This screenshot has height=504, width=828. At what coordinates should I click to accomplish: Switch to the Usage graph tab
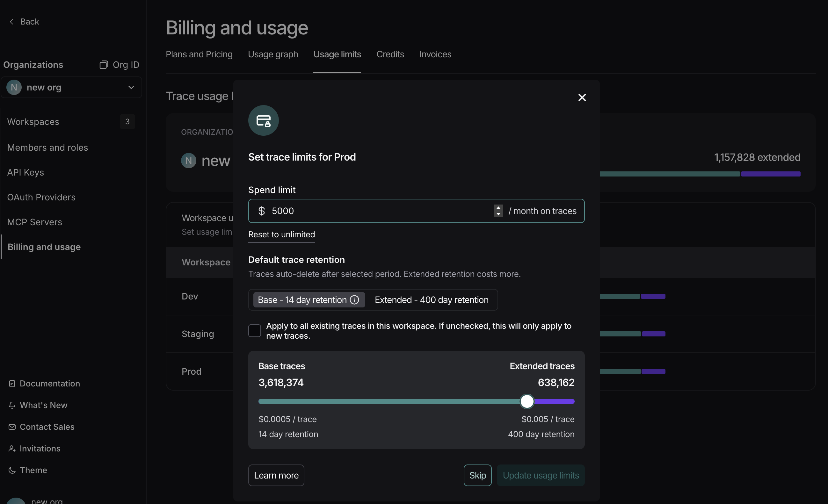(x=273, y=54)
